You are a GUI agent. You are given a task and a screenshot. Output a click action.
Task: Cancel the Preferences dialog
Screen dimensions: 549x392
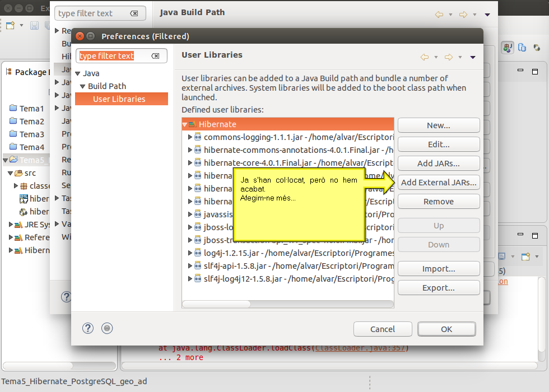(x=382, y=329)
